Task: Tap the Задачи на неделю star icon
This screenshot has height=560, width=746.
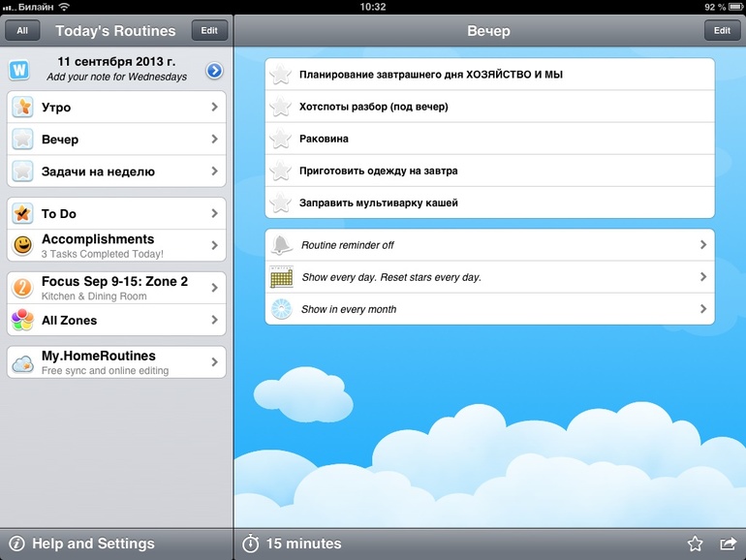Action: (22, 171)
